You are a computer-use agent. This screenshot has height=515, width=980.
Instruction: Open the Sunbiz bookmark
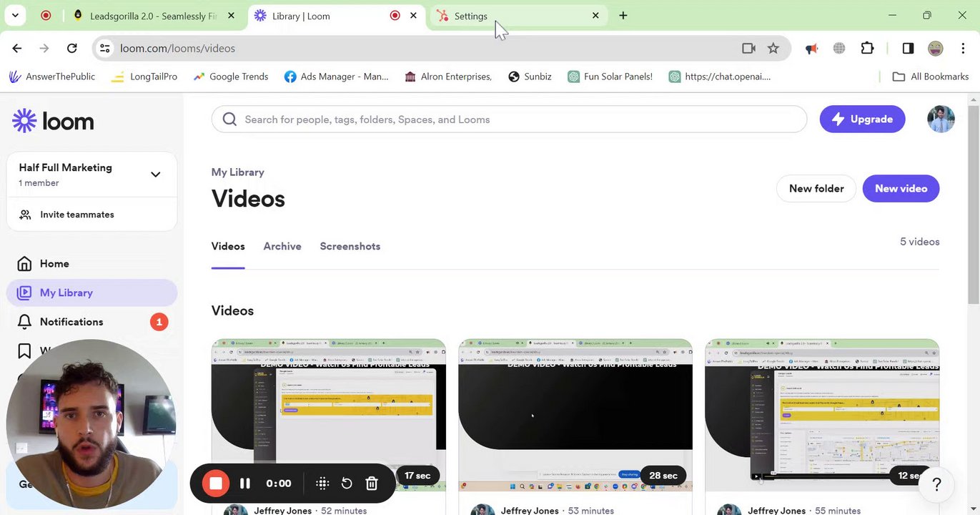tap(530, 77)
